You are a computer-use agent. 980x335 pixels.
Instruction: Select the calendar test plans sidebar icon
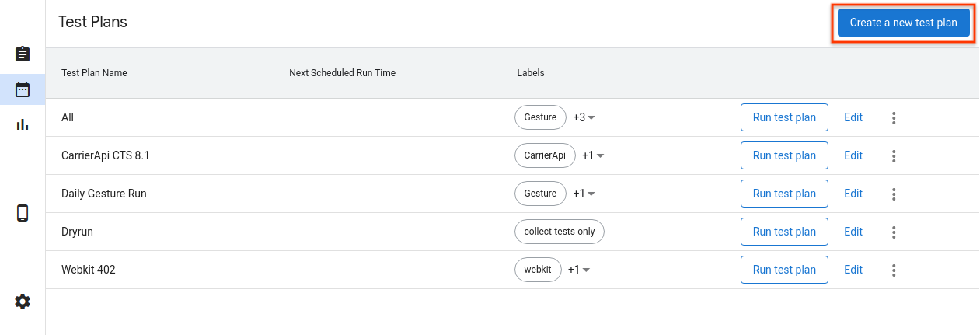tap(23, 89)
